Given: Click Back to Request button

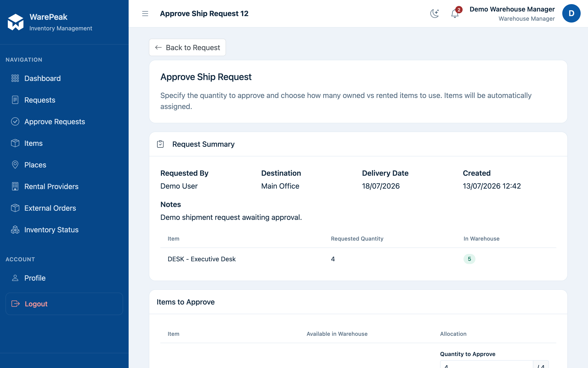Looking at the screenshot, I should pyautogui.click(x=187, y=47).
